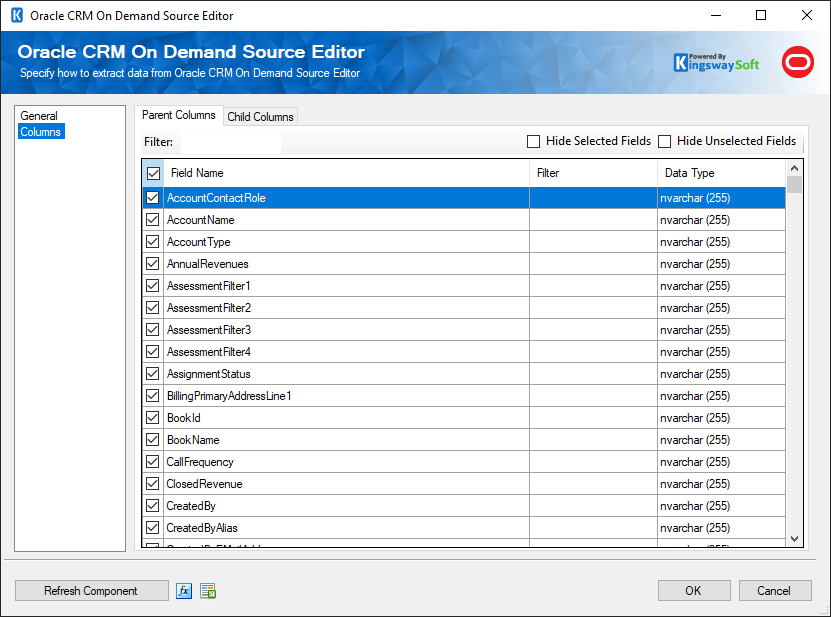Click the OK button
Screen dimensions: 831x617
click(x=693, y=590)
